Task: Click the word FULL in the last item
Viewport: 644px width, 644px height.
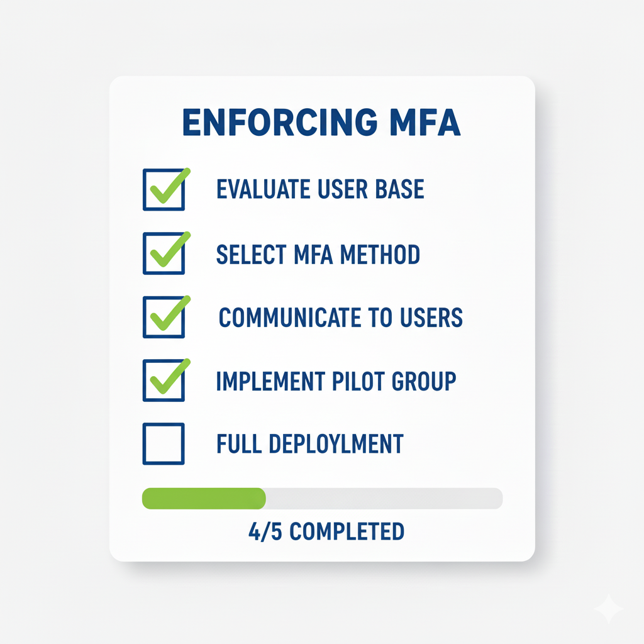Action: 239,443
